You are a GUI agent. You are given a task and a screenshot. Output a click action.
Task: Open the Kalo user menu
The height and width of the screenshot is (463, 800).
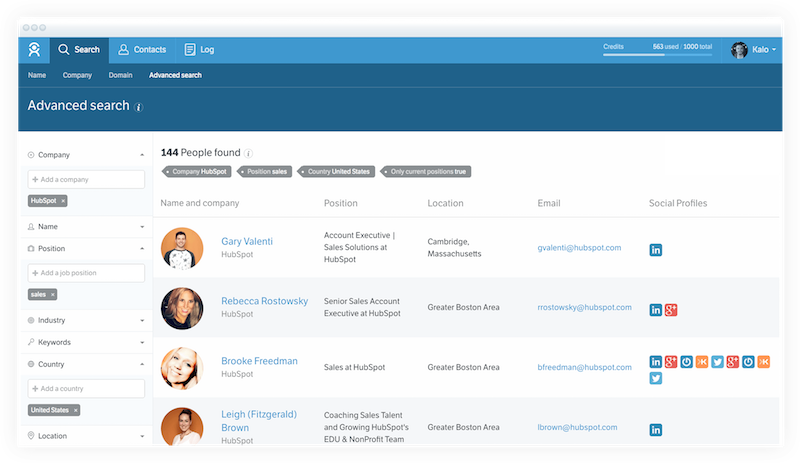(754, 50)
